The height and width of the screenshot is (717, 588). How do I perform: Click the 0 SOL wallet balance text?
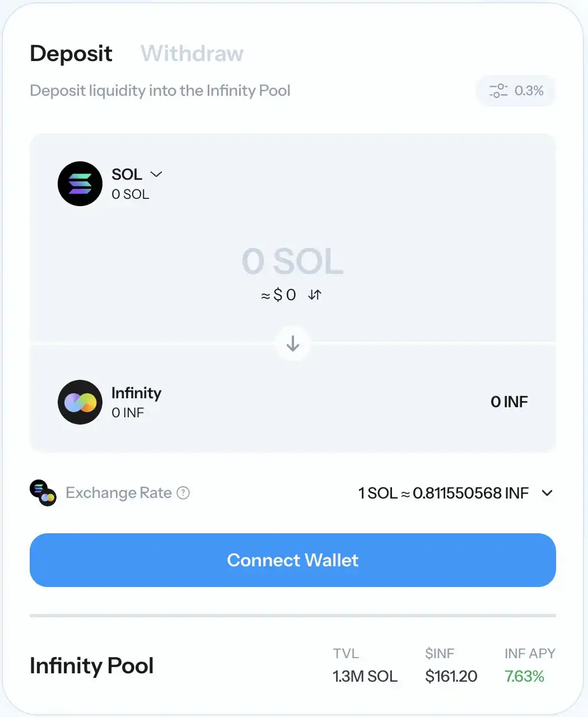[130, 194]
